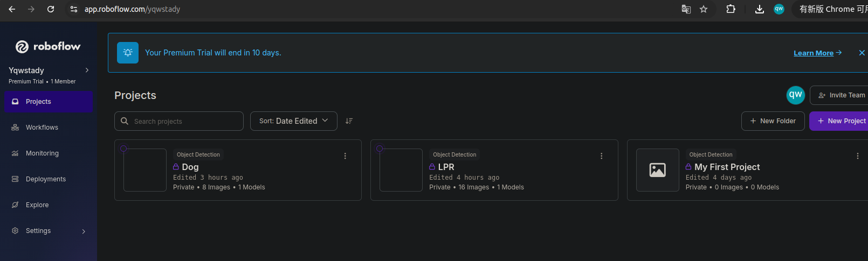This screenshot has width=868, height=261.
Task: Open Settings in the sidebar
Action: (49, 231)
